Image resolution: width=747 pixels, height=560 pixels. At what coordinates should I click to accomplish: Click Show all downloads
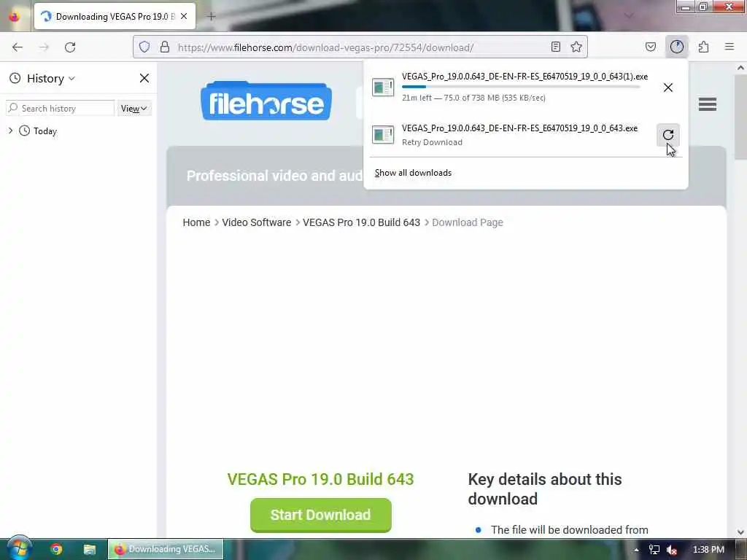[x=413, y=173]
